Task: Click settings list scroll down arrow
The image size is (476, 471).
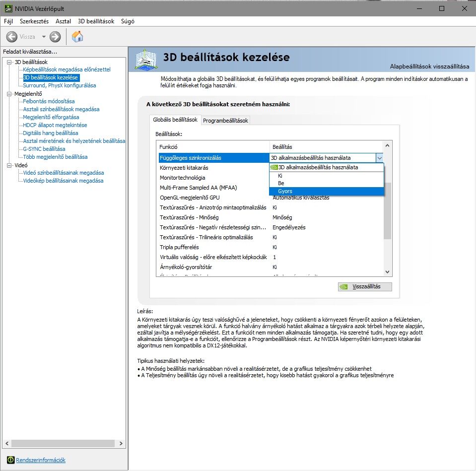Action: click(x=387, y=272)
